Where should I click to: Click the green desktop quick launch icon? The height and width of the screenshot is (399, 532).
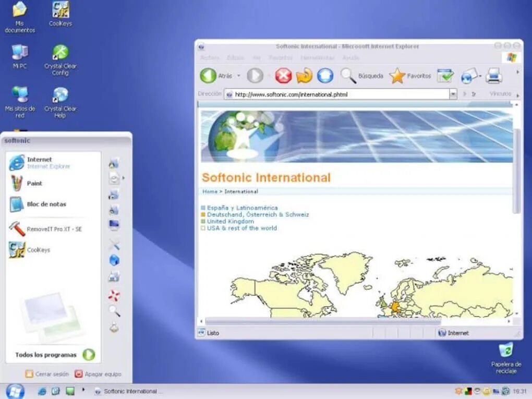pyautogui.click(x=70, y=391)
